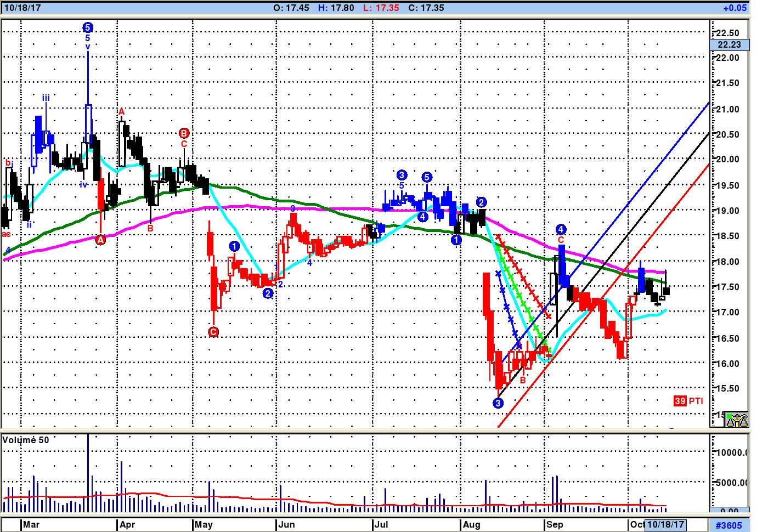Image resolution: width=768 pixels, height=532 pixels.
Task: Select the red circled C wave label at the May low
Action: pos(213,332)
